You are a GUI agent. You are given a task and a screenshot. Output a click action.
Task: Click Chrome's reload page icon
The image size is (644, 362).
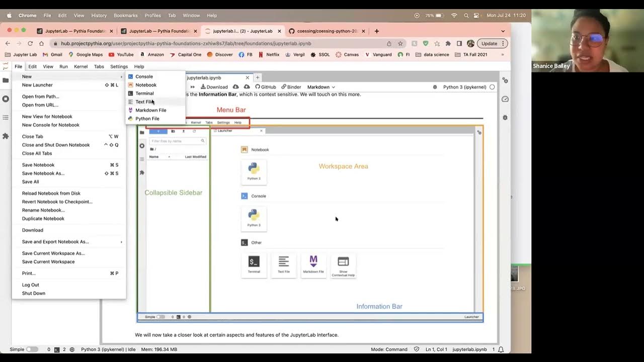pyautogui.click(x=30, y=43)
